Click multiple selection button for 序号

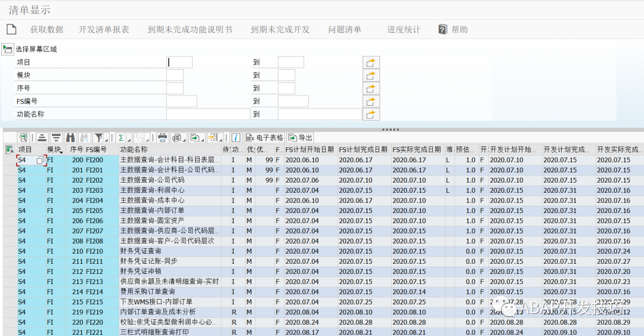tap(371, 88)
